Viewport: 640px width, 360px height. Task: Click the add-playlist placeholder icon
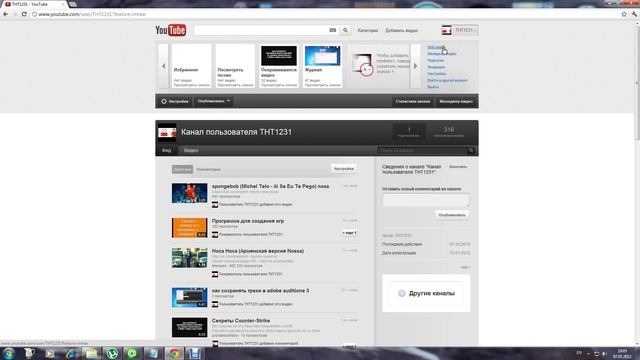(x=362, y=65)
